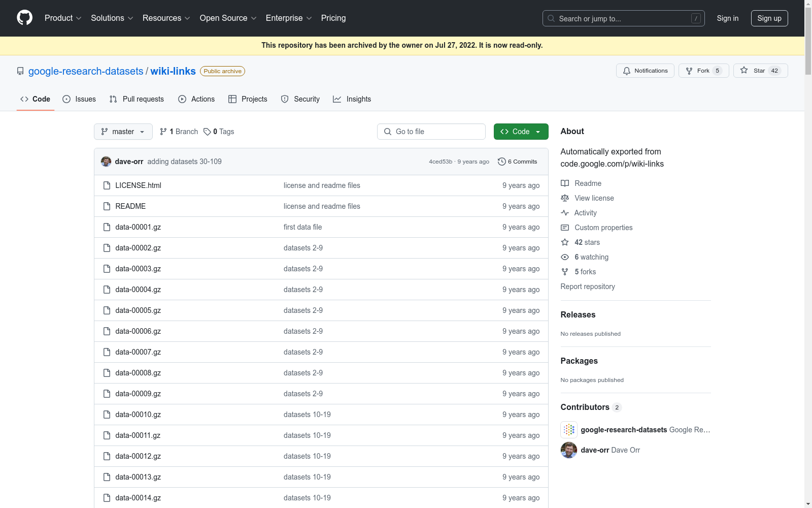The width and height of the screenshot is (812, 508).
Task: Click the file icon beside data-00003.gz
Action: pyautogui.click(x=107, y=269)
